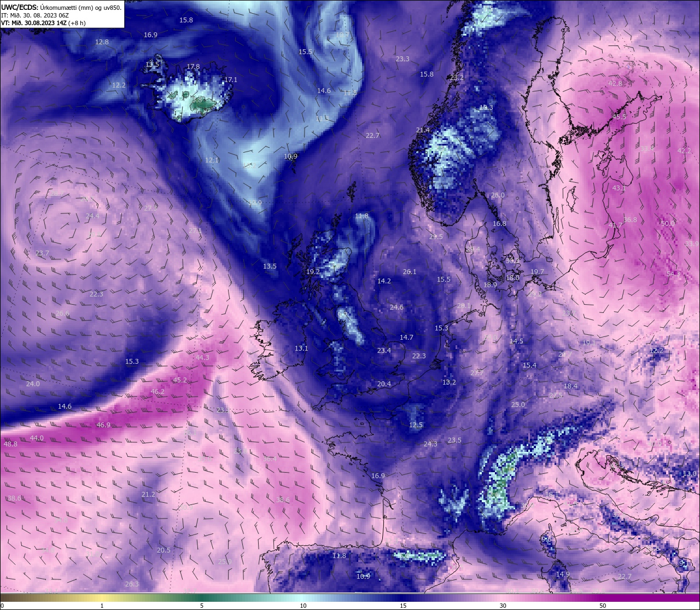Click the 24.6 value in the North Sea
The height and width of the screenshot is (610, 700).
pyautogui.click(x=396, y=307)
